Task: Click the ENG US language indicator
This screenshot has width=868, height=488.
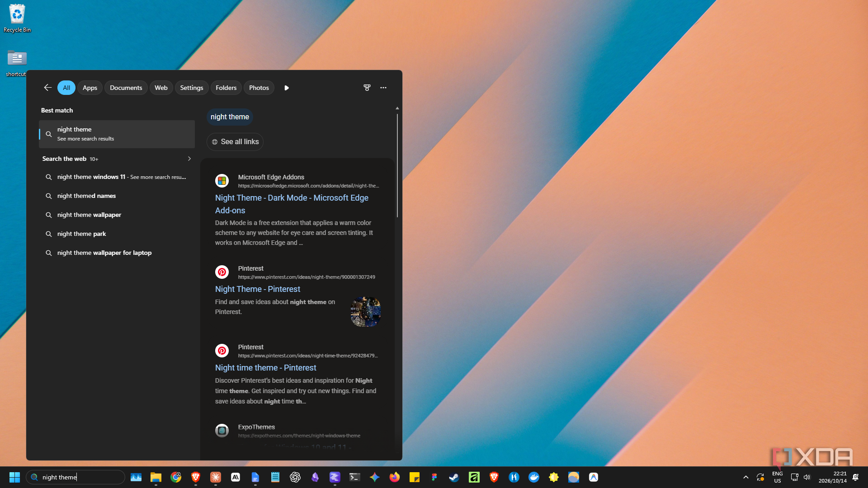Action: click(778, 477)
